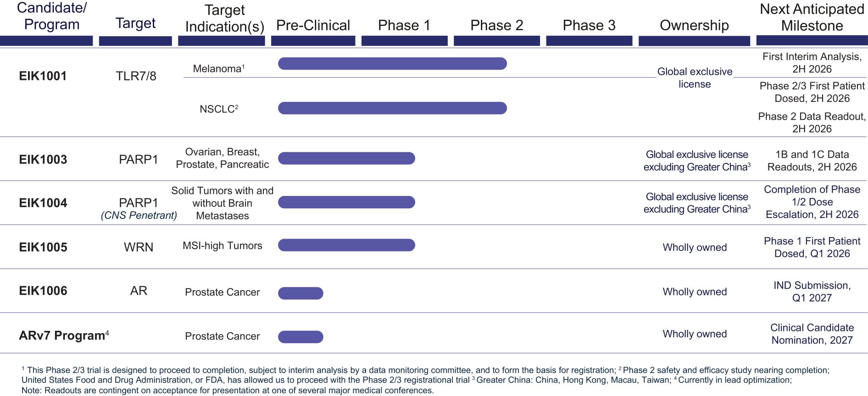868x396 pixels.
Task: Select the EIK1003 pipeline progress bar
Action: click(346, 158)
